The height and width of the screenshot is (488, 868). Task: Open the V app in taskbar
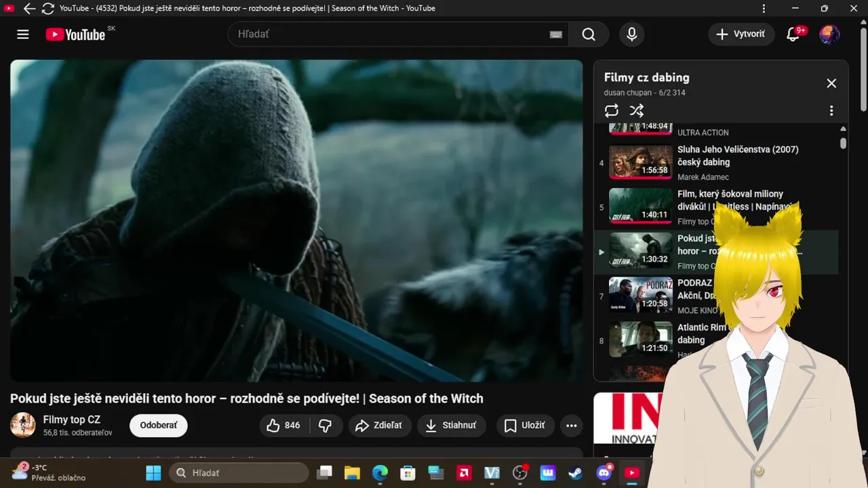(x=492, y=472)
